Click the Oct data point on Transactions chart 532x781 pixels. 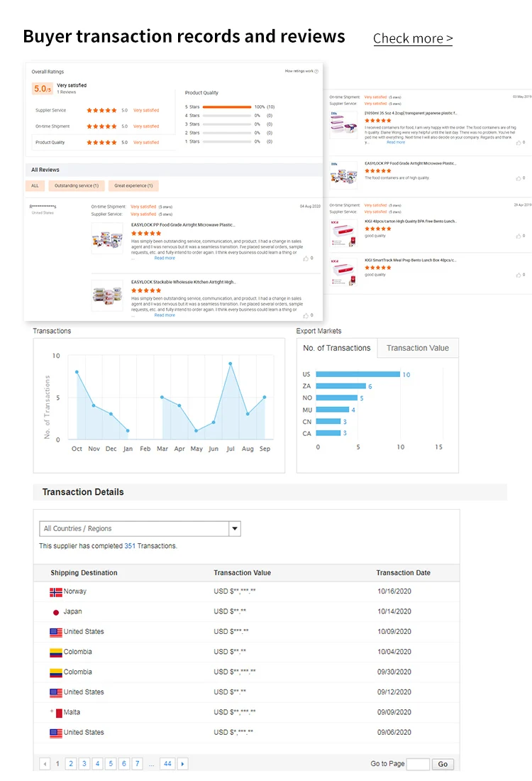[x=77, y=372]
